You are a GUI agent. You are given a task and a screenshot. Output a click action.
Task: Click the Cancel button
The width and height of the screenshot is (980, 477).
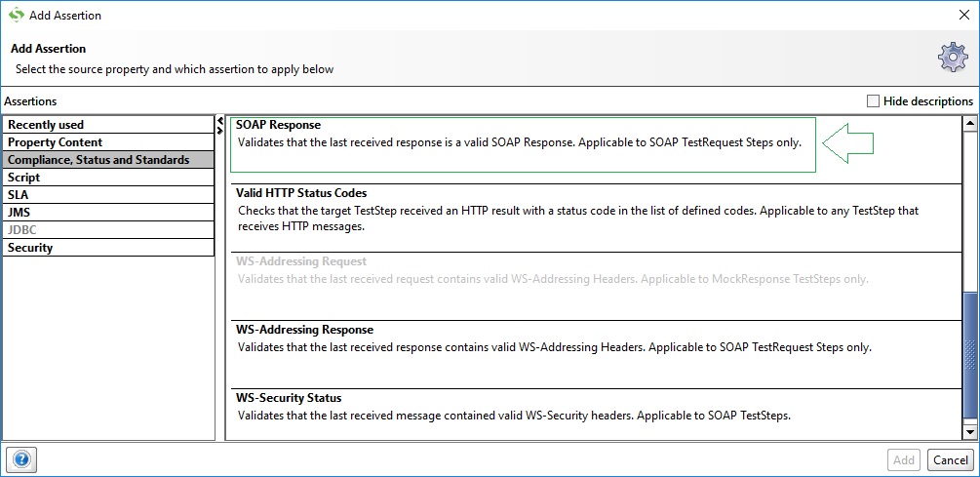[951, 460]
